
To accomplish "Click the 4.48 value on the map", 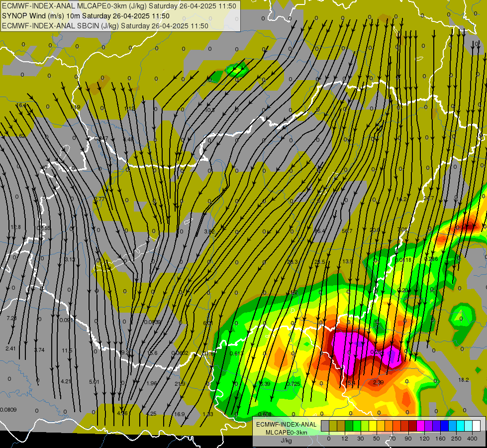I will [128, 139].
